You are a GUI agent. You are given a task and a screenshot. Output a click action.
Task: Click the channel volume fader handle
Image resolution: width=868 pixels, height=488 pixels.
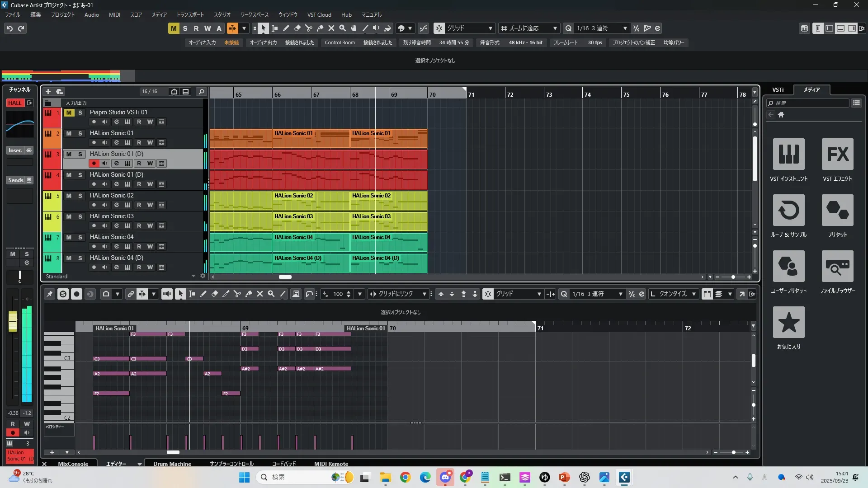(13, 321)
